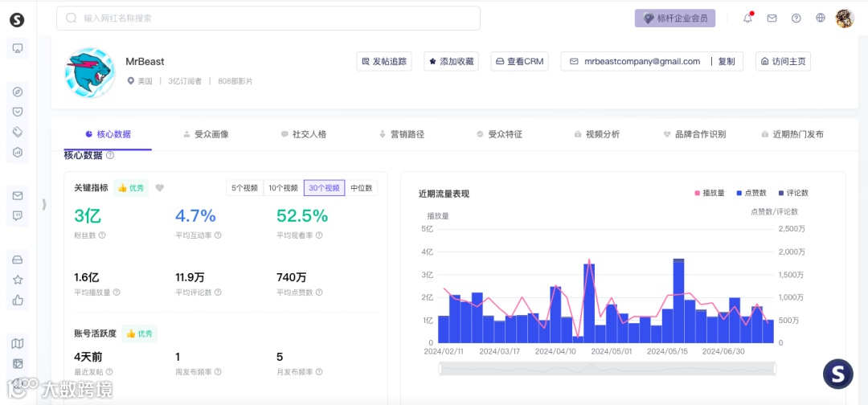Expand the sidebar with the arrow handle

coord(44,205)
